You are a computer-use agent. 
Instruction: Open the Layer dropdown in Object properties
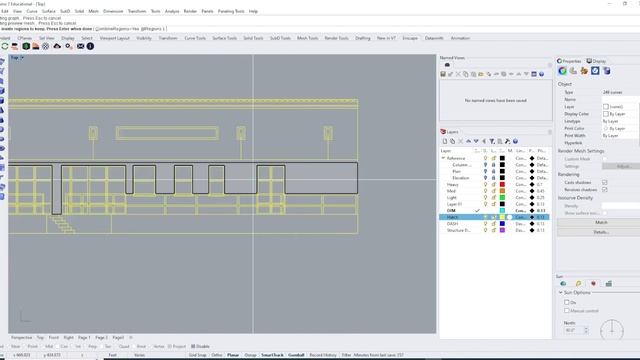click(620, 107)
